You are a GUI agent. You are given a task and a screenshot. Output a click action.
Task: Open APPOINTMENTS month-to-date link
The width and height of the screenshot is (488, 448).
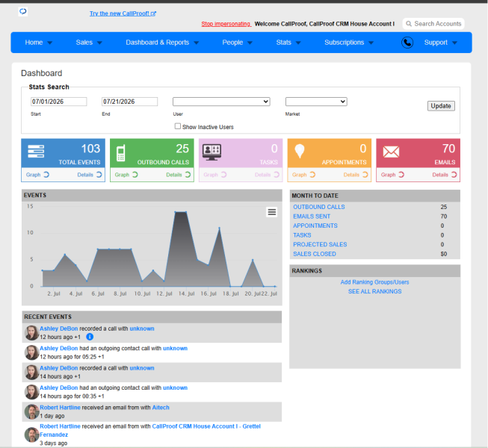315,225
